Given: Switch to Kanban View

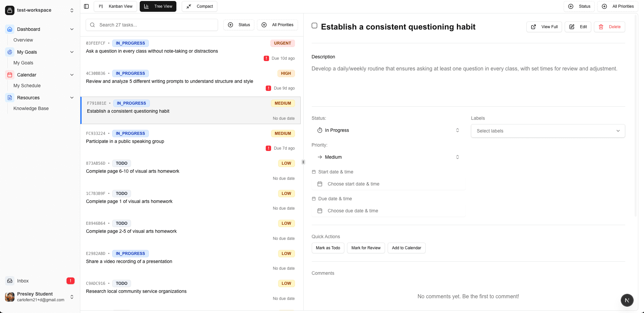Looking at the screenshot, I should pyautogui.click(x=116, y=6).
